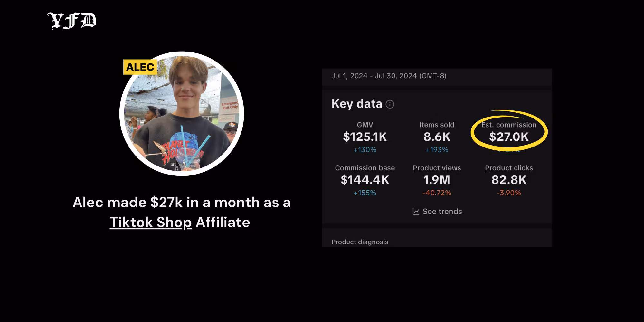Click the Items sold 8.6K metric
This screenshot has width=644, height=322.
(x=437, y=137)
